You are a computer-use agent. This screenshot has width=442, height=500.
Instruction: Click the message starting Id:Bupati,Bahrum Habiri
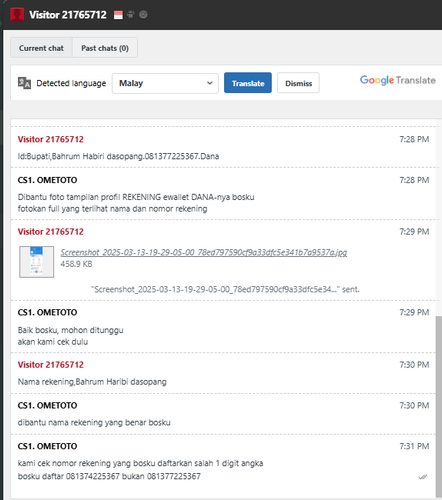[x=118, y=156]
